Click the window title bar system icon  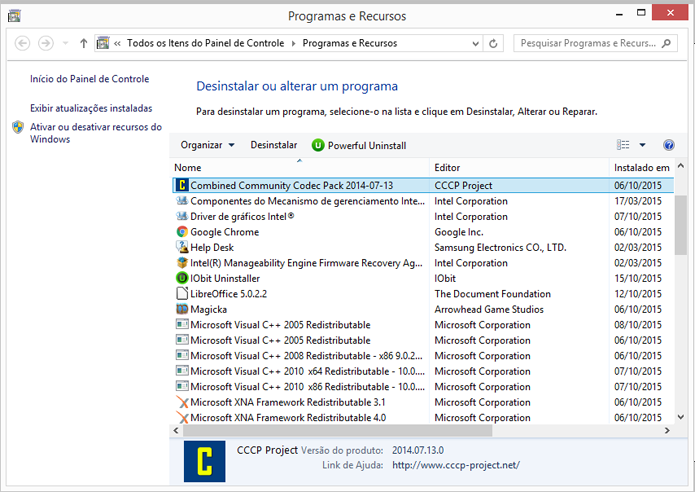tap(14, 16)
